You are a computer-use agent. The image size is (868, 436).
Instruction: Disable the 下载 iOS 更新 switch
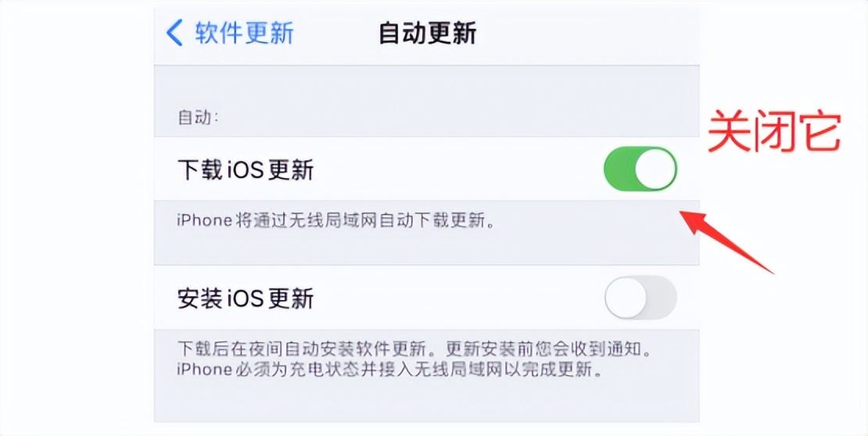640,169
